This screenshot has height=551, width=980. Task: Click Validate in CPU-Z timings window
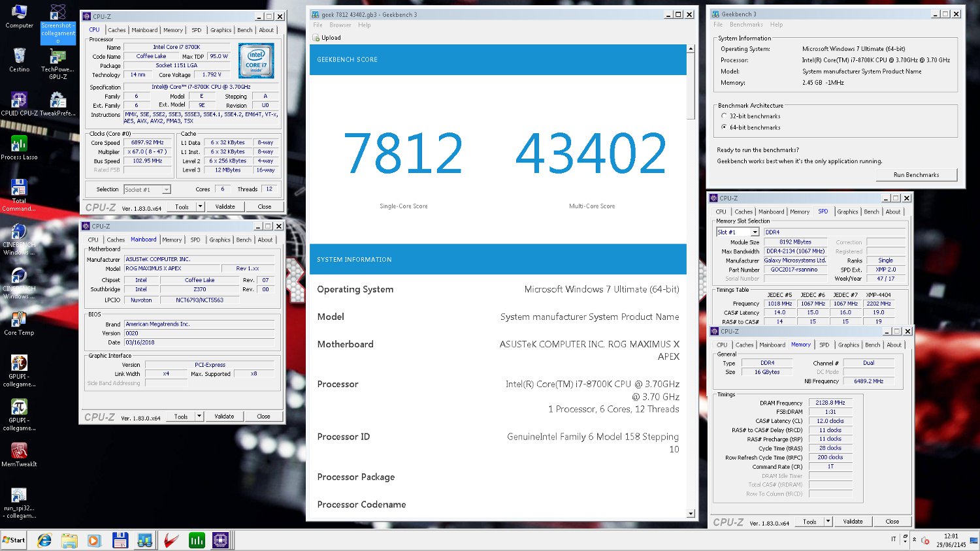point(853,522)
